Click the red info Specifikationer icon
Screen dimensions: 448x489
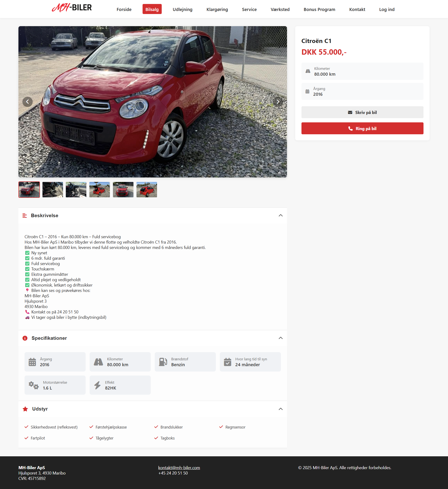tap(25, 338)
